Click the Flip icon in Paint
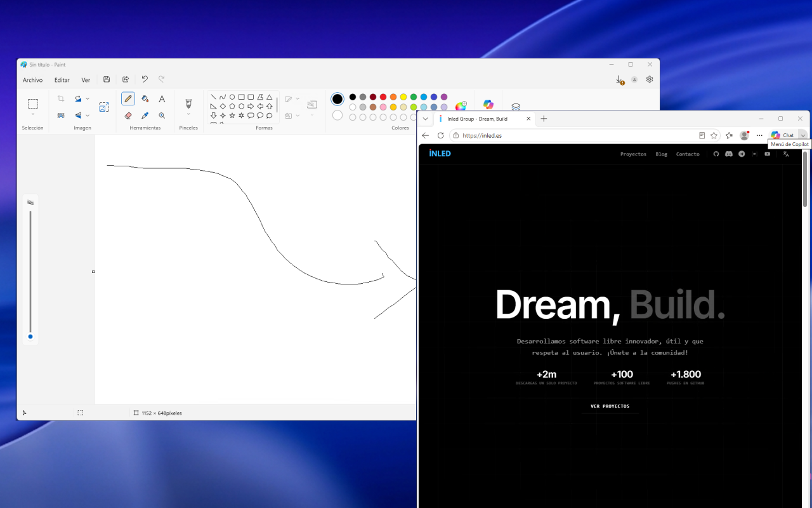Image resolution: width=812 pixels, height=508 pixels. [78, 116]
